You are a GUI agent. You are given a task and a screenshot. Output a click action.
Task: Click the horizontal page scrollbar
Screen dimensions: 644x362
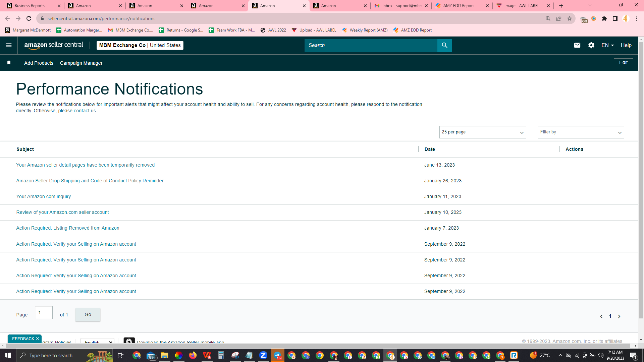coord(317,346)
